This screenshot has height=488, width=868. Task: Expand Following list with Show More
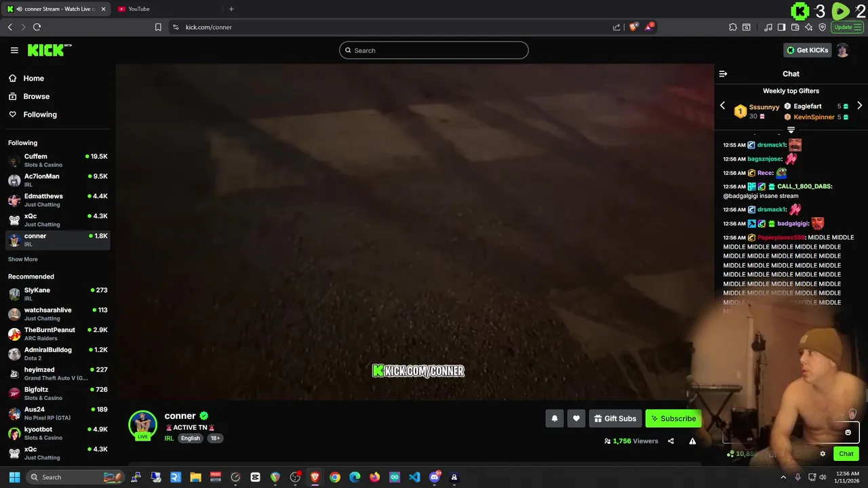pos(23,260)
